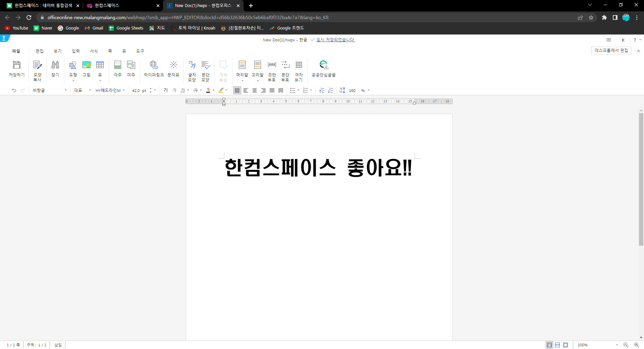Click 데스크톱에서 편집 button
644x349 pixels.
(x=611, y=50)
